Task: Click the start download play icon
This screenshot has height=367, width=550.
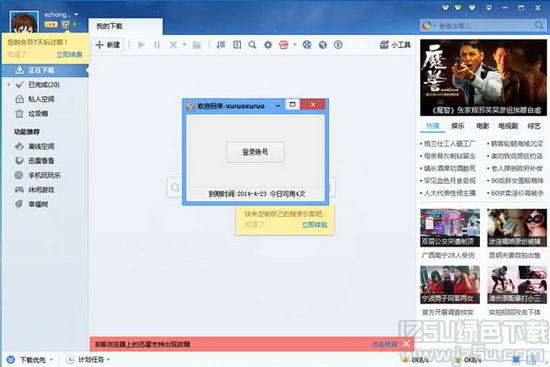Action: coord(141,45)
